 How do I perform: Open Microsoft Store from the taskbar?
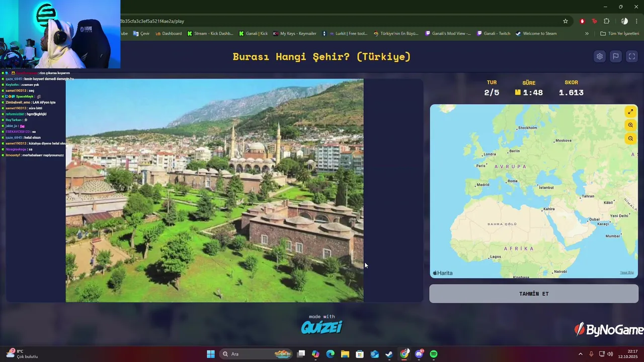click(360, 354)
